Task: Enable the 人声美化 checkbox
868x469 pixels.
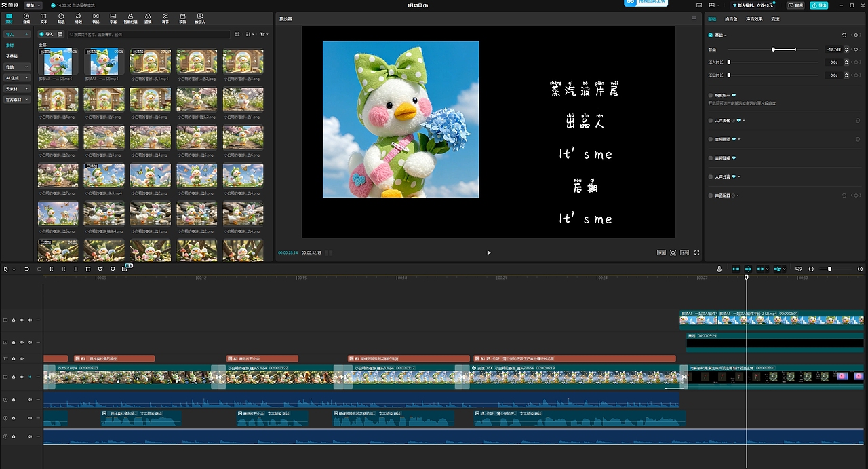Action: point(711,120)
